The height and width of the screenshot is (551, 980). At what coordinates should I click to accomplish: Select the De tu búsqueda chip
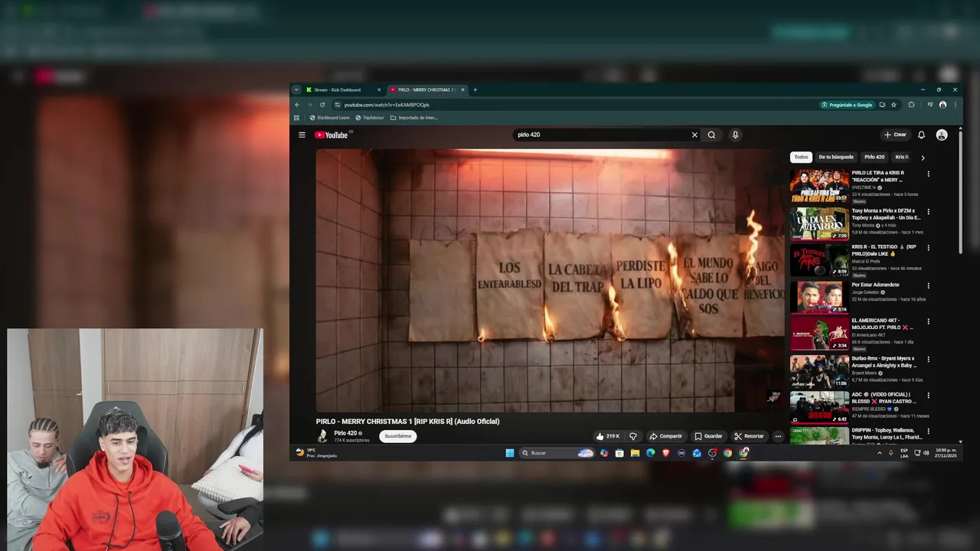point(836,157)
